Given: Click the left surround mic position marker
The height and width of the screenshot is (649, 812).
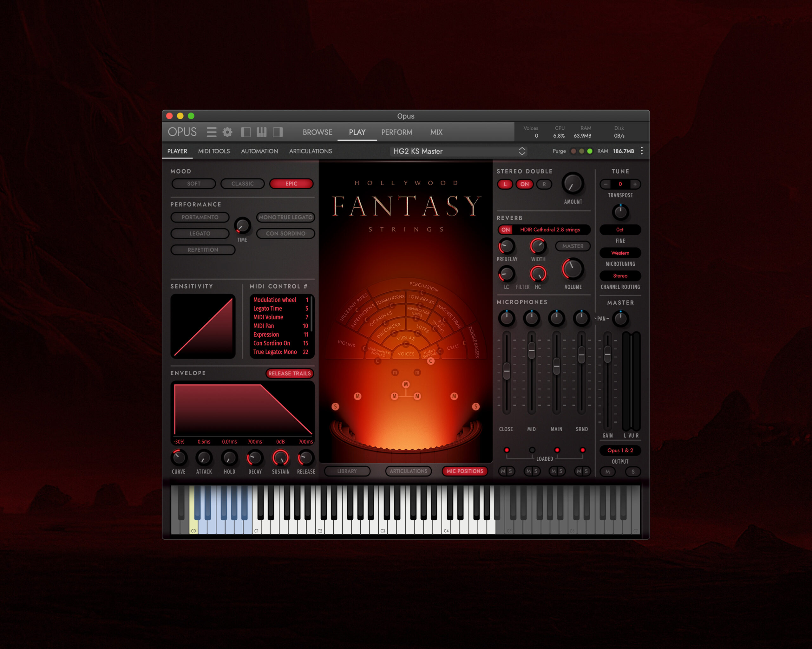Looking at the screenshot, I should click(x=335, y=406).
